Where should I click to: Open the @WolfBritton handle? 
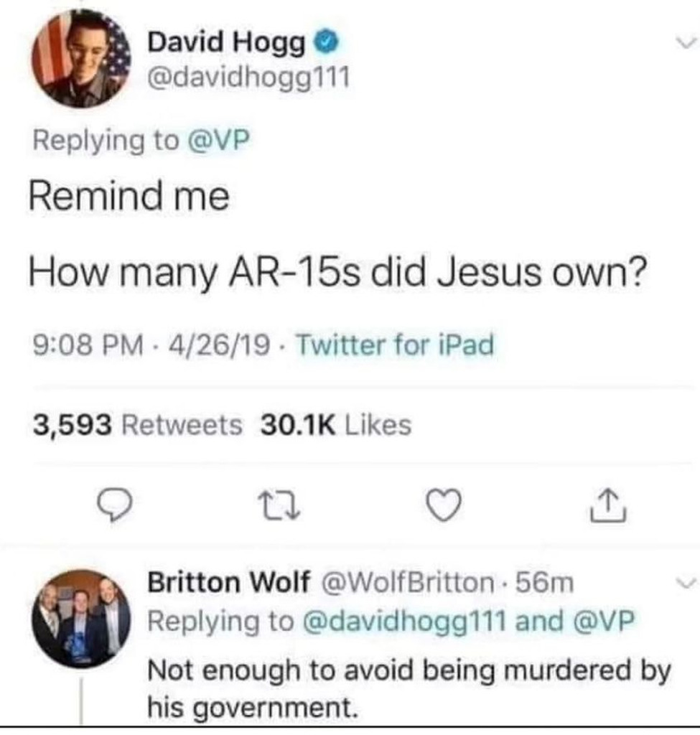407,583
